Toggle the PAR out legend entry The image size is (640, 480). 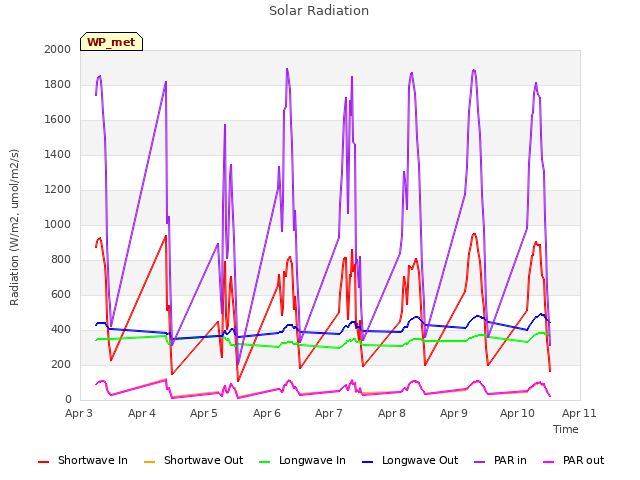[x=573, y=460]
